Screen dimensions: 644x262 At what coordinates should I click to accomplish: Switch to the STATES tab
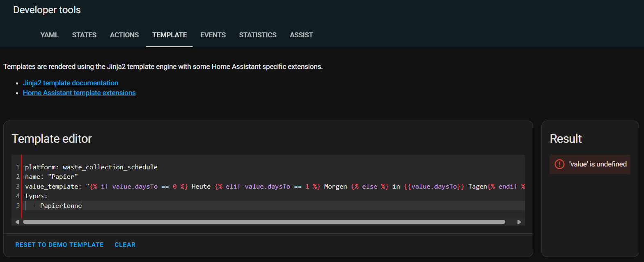coord(84,35)
